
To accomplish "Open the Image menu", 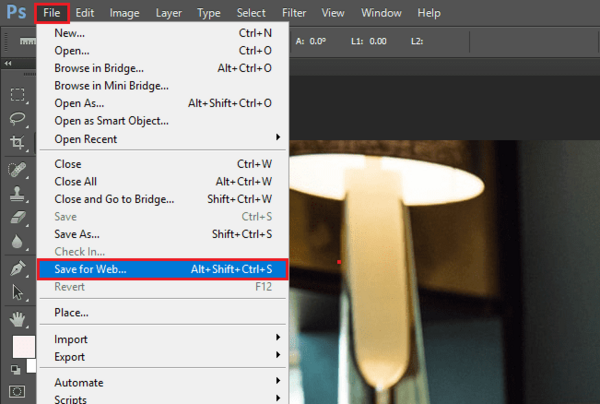I will tap(124, 13).
